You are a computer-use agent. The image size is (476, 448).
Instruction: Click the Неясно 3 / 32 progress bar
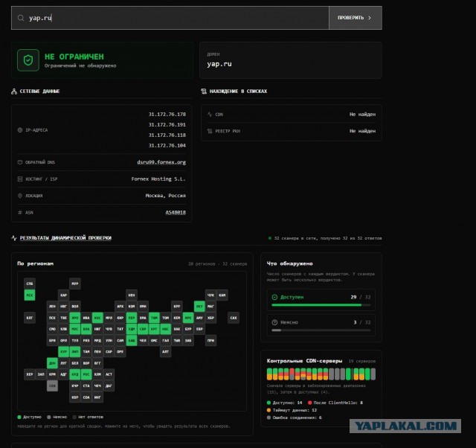pos(321,330)
